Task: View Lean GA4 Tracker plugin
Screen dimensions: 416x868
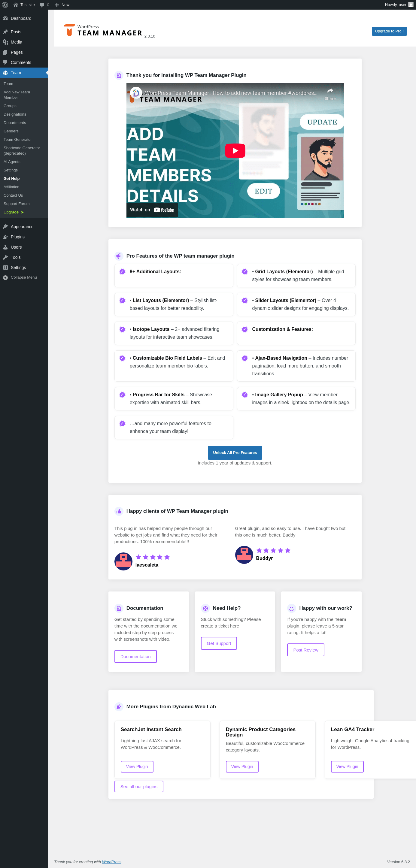Action: (347, 766)
